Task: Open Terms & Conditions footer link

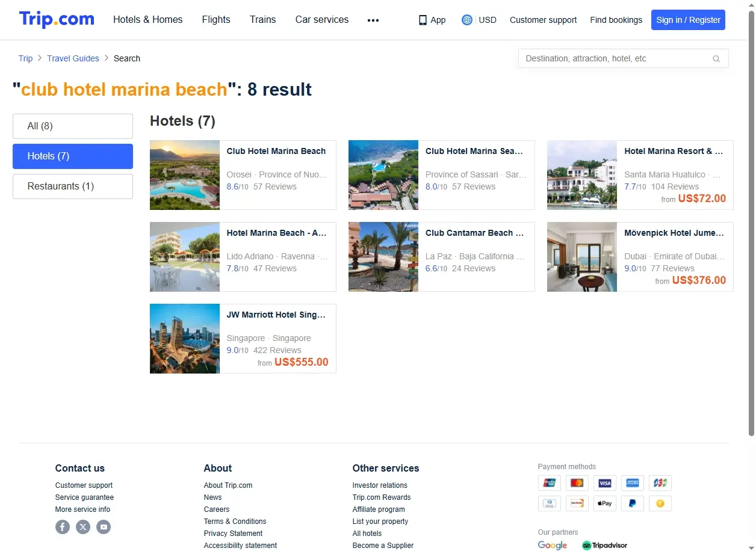Action: click(x=235, y=522)
